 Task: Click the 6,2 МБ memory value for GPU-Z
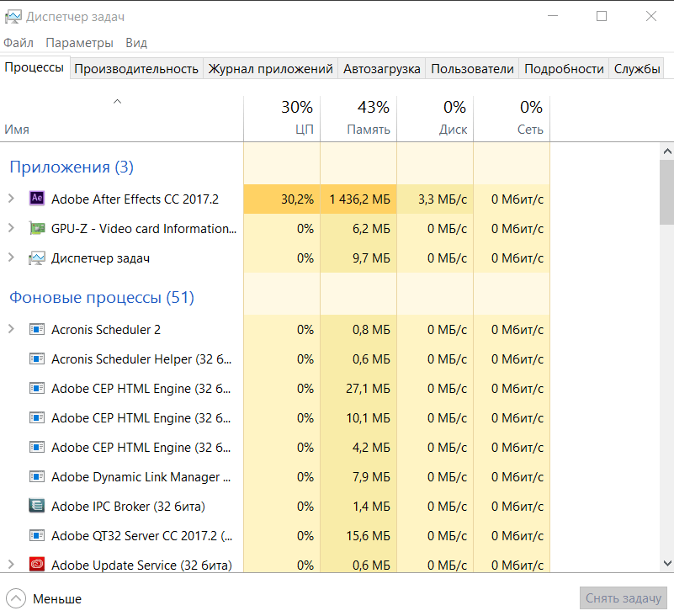371,229
